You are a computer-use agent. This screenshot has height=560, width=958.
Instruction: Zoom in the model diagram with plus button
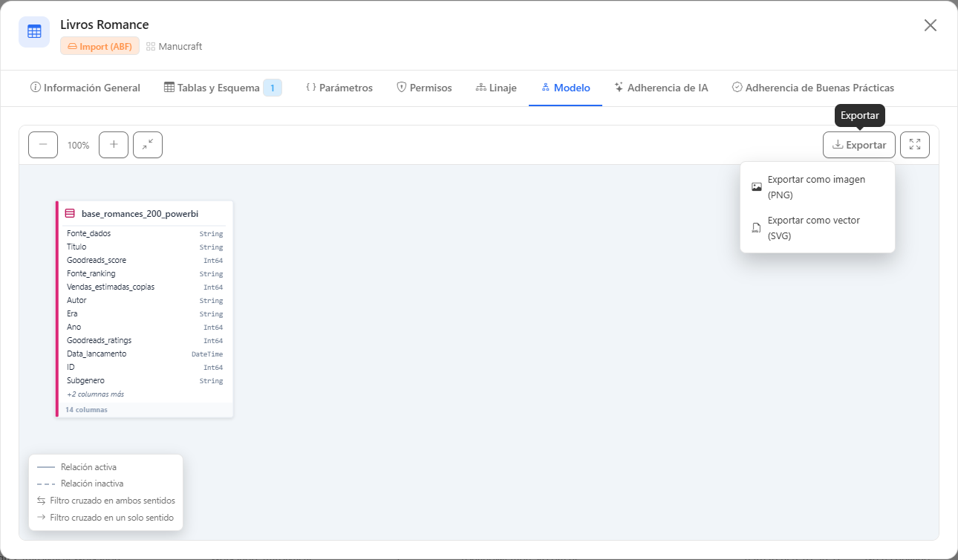114,145
